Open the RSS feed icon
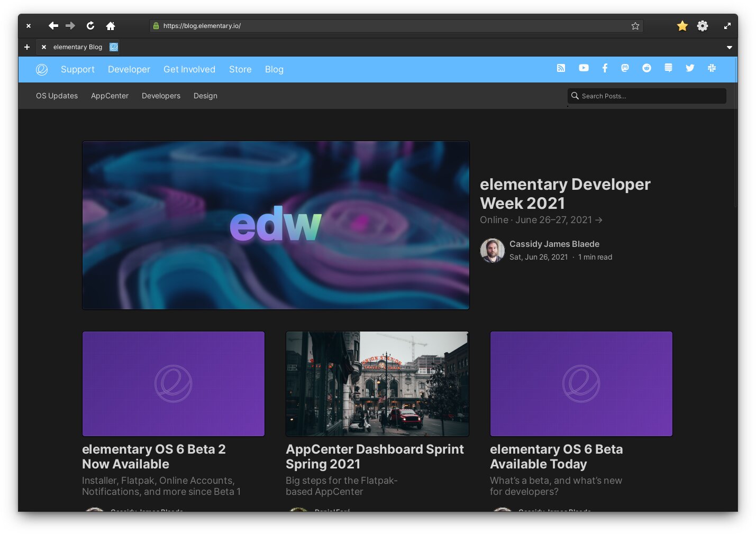 click(x=561, y=68)
